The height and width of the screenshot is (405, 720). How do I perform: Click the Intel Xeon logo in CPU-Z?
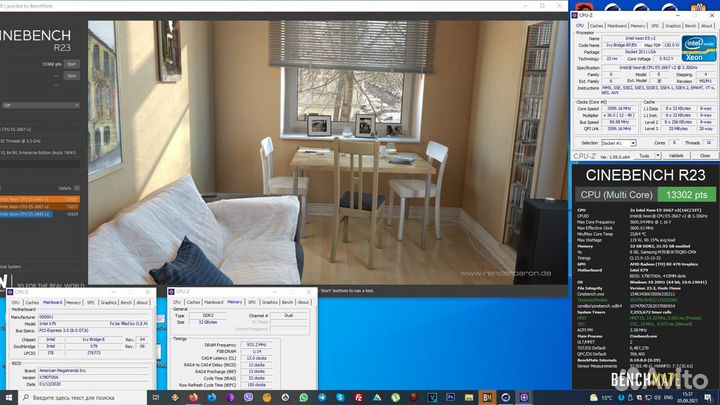click(698, 49)
